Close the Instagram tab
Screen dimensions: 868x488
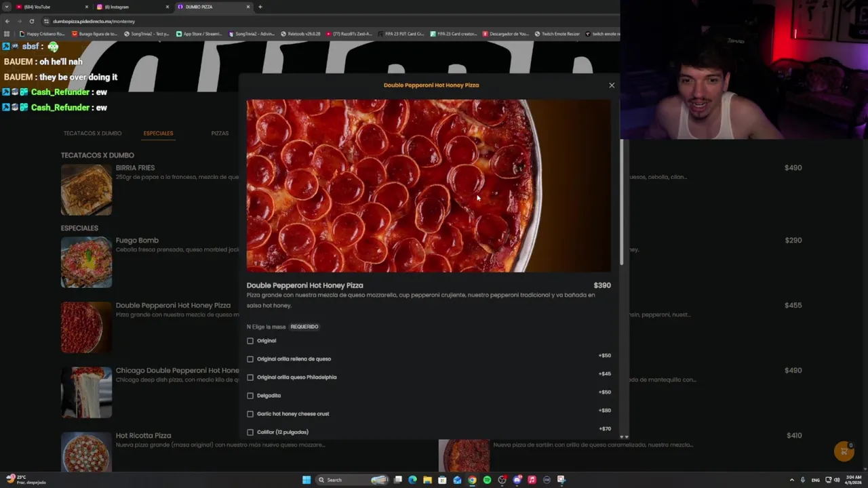(167, 7)
